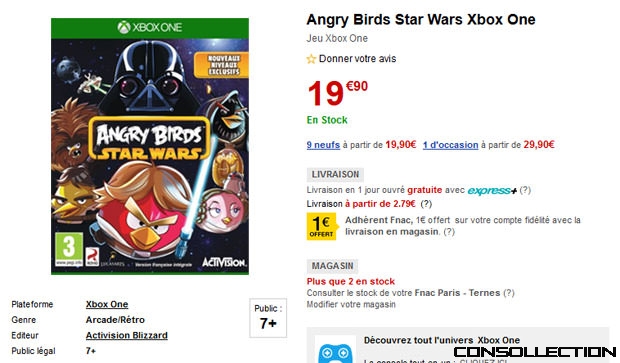The height and width of the screenshot is (363, 620).
Task: Click the product title Angry Birds Star Wars Xbox One
Action: click(x=421, y=19)
